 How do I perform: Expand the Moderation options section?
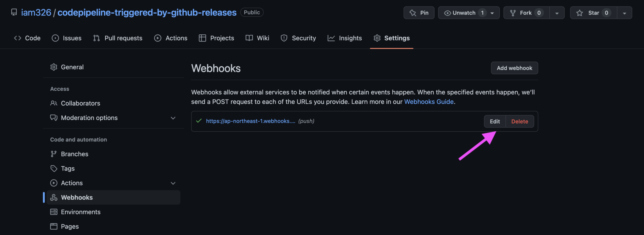pyautogui.click(x=173, y=118)
